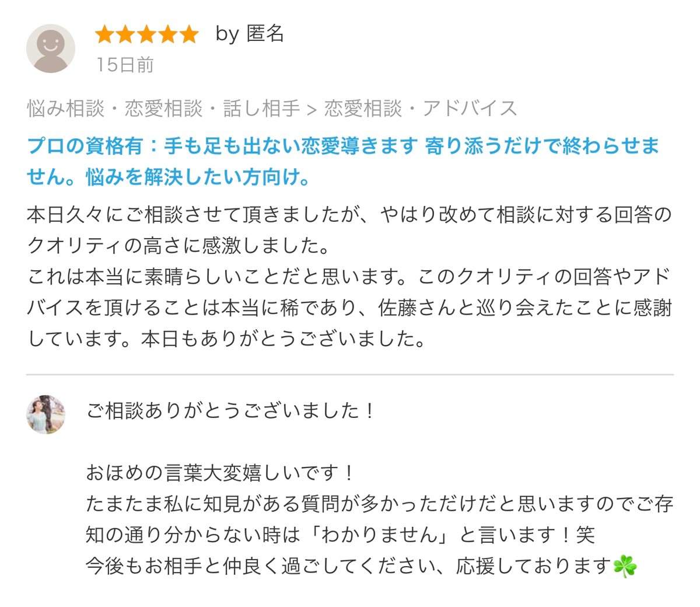Open the 悩み相談・恋愛相談・話し相手 category
This screenshot has height=607, width=700.
[163, 109]
